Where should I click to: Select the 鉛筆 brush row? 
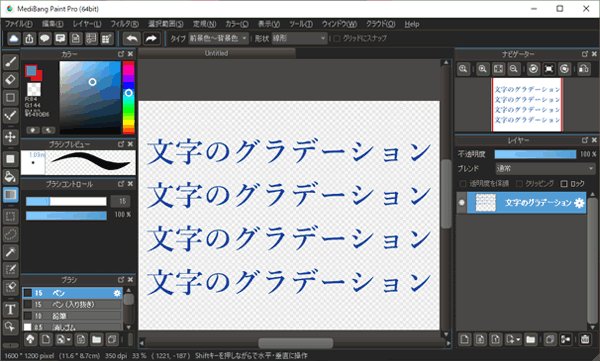[72, 316]
